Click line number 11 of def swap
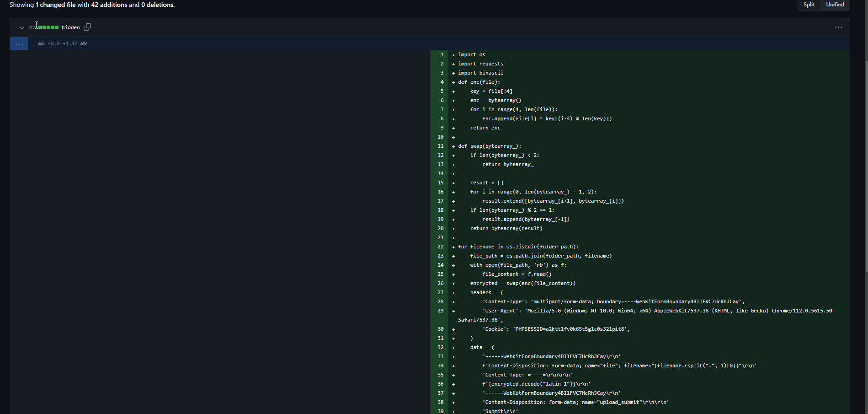This screenshot has height=414, width=868. pos(439,146)
